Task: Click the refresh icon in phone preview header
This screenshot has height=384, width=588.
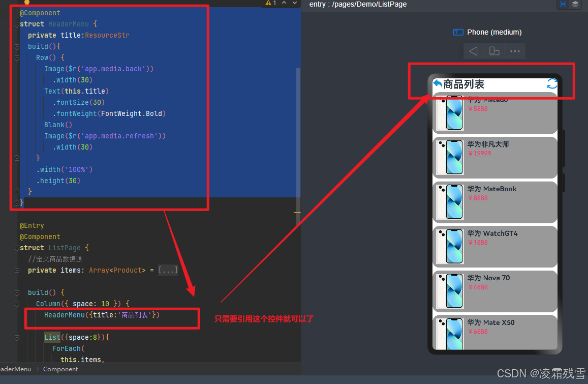Action: pyautogui.click(x=552, y=84)
